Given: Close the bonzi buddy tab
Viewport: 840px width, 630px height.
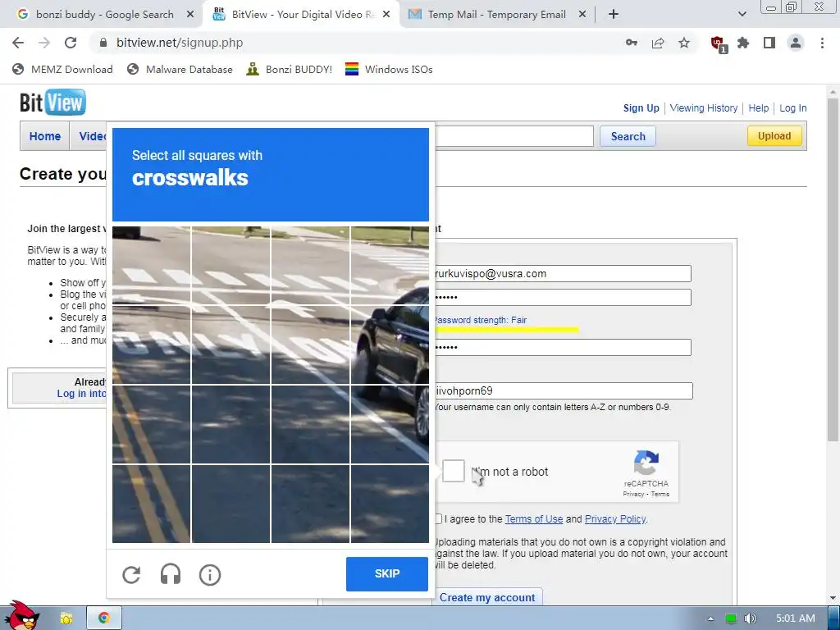Looking at the screenshot, I should coord(190,15).
